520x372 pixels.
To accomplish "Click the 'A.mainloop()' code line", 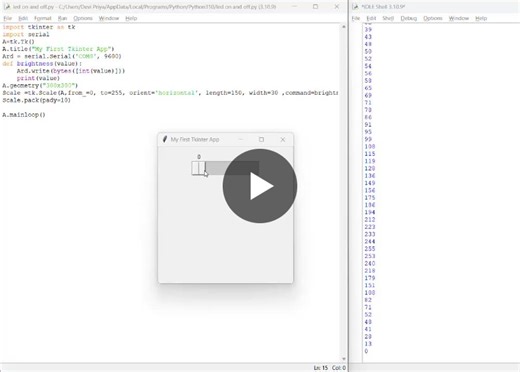I will coord(24,115).
